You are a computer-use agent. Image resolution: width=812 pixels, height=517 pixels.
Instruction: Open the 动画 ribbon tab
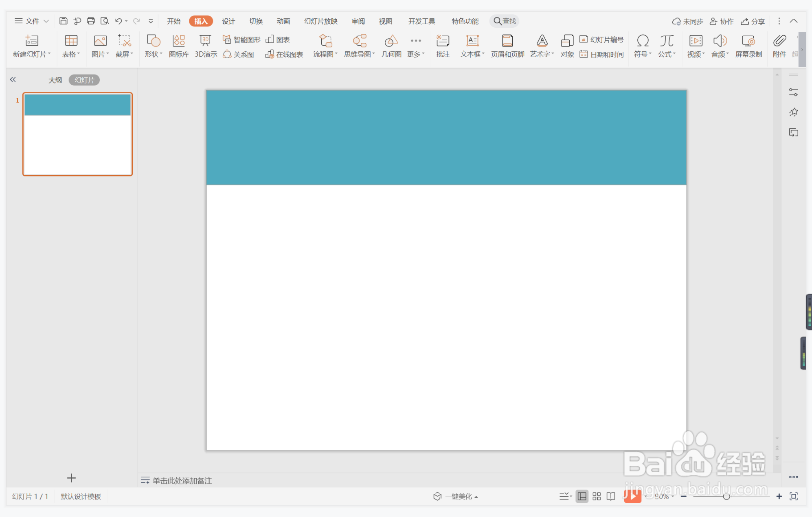283,21
